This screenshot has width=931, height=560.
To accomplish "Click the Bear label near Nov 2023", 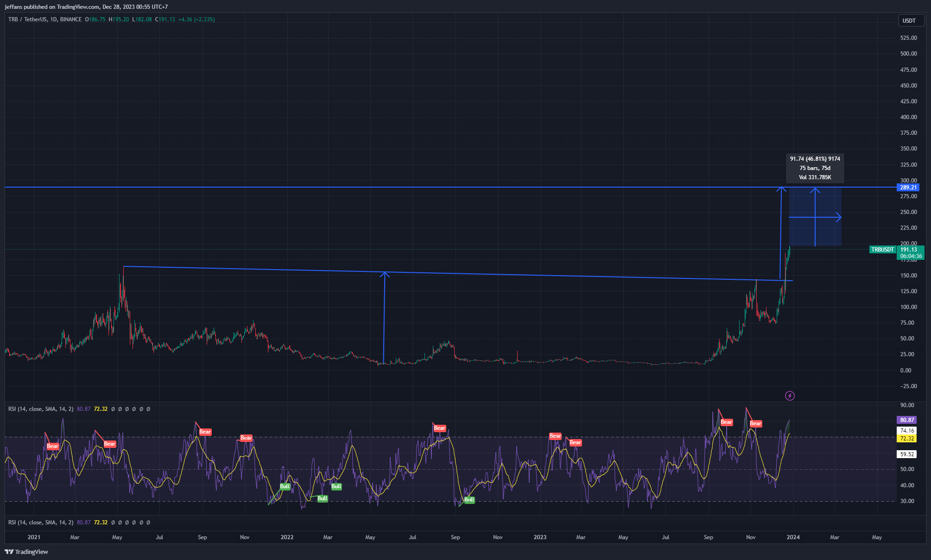I will (756, 423).
